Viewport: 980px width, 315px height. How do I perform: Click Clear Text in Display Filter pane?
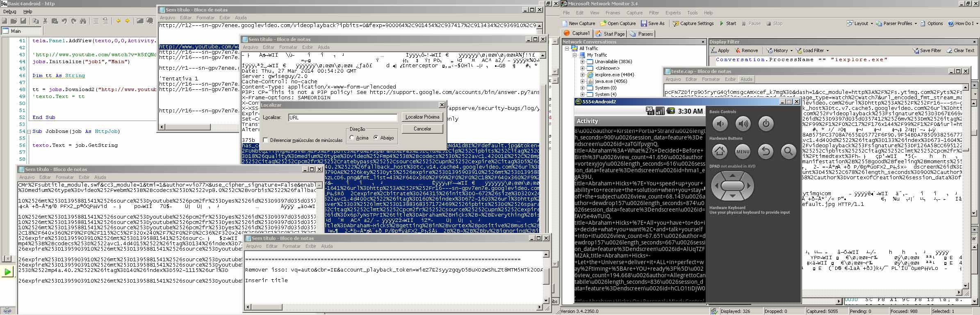[x=961, y=50]
